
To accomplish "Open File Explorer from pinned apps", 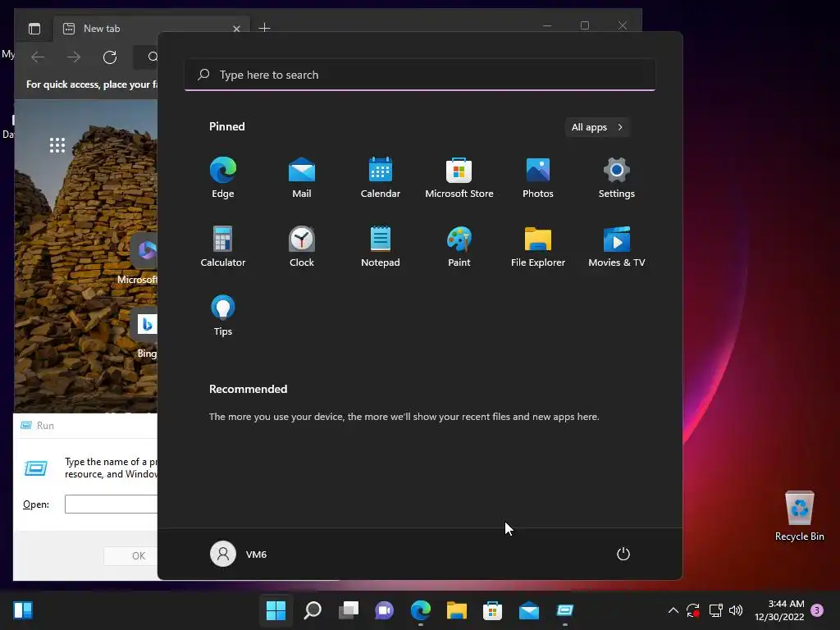I will pyautogui.click(x=538, y=246).
